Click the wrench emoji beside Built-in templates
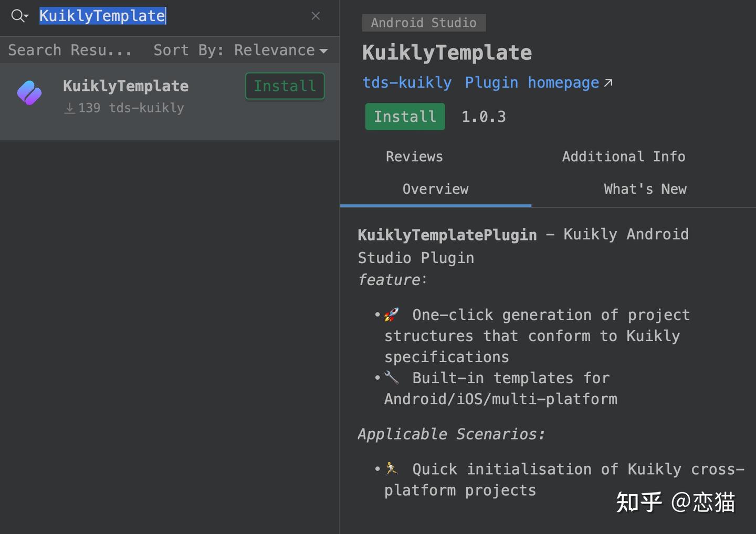756x534 pixels. (391, 378)
